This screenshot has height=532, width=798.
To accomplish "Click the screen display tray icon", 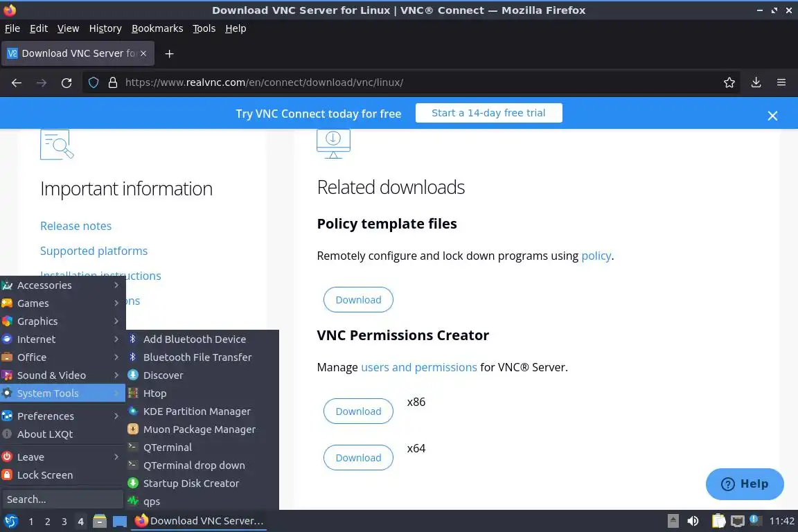I will 738,521.
